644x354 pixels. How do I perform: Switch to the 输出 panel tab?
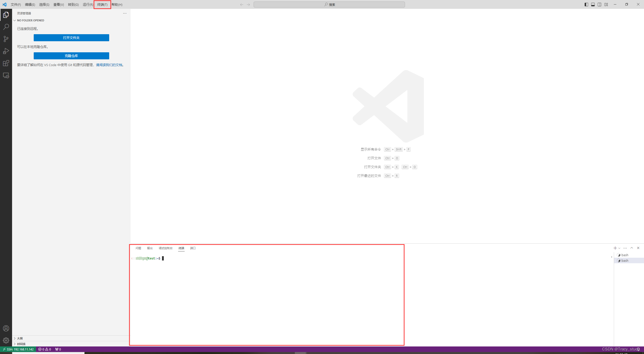pyautogui.click(x=150, y=248)
